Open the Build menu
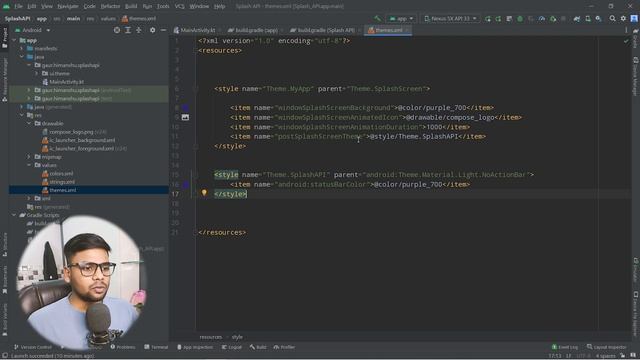The height and width of the screenshot is (360, 640). (131, 6)
